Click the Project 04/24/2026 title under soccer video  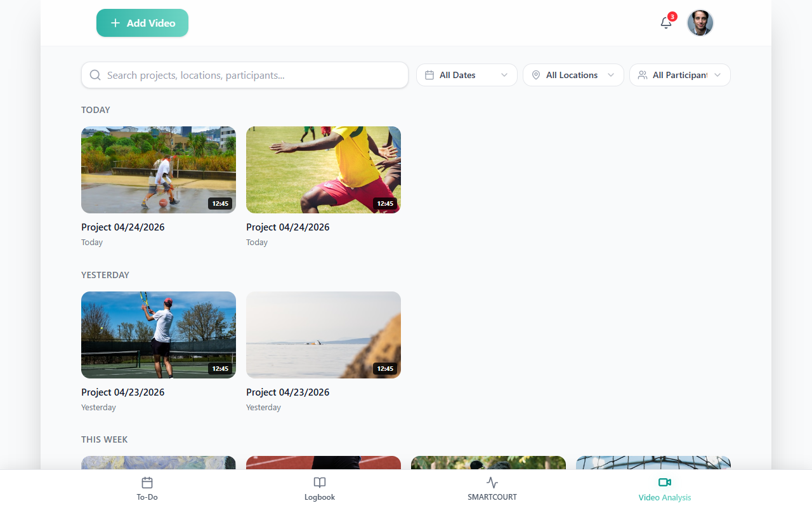point(288,227)
